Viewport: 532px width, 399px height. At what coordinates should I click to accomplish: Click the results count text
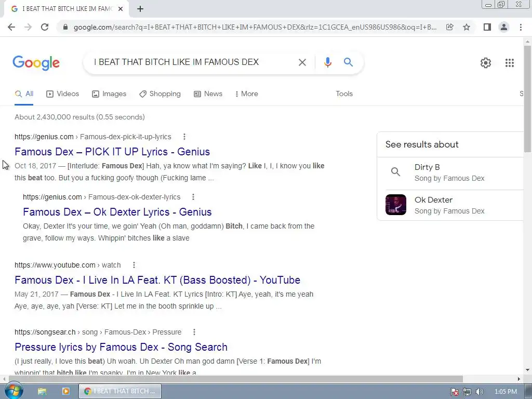tap(79, 117)
